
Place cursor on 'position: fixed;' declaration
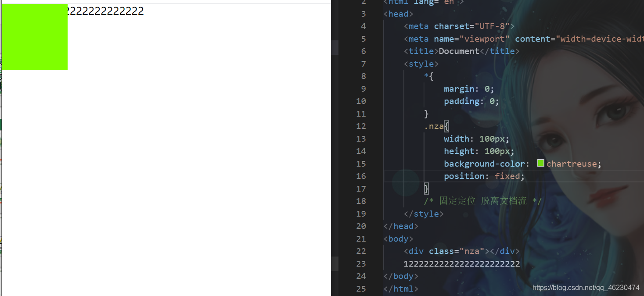(484, 176)
